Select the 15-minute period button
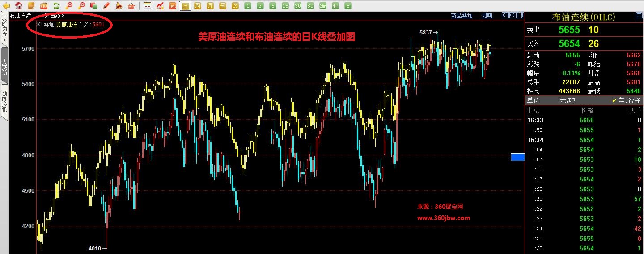This screenshot has height=254, width=644. click(285, 6)
